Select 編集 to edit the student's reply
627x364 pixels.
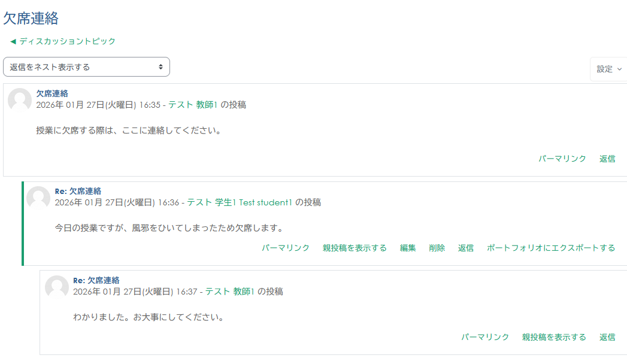[407, 247]
